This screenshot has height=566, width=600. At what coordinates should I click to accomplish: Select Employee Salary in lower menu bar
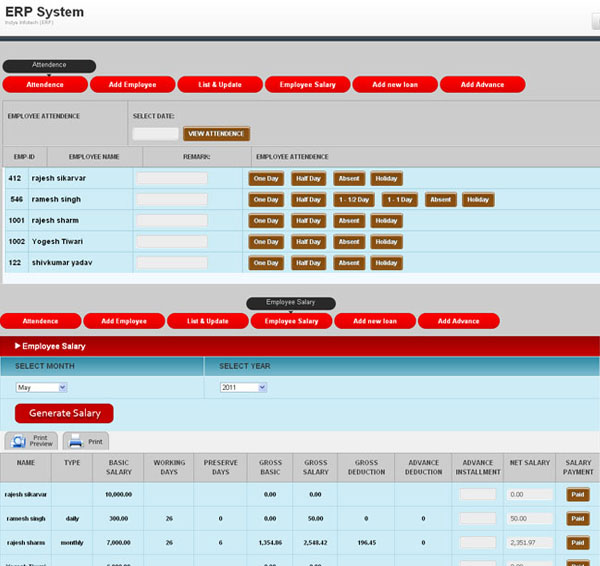pos(292,321)
